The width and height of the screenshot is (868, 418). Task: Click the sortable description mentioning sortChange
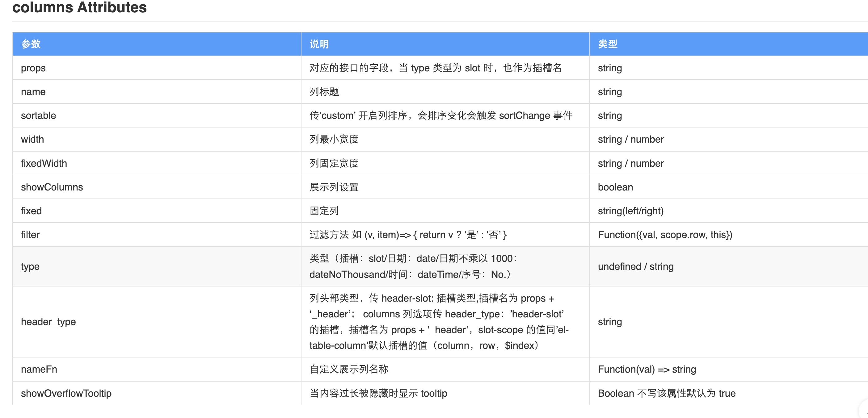coord(441,115)
